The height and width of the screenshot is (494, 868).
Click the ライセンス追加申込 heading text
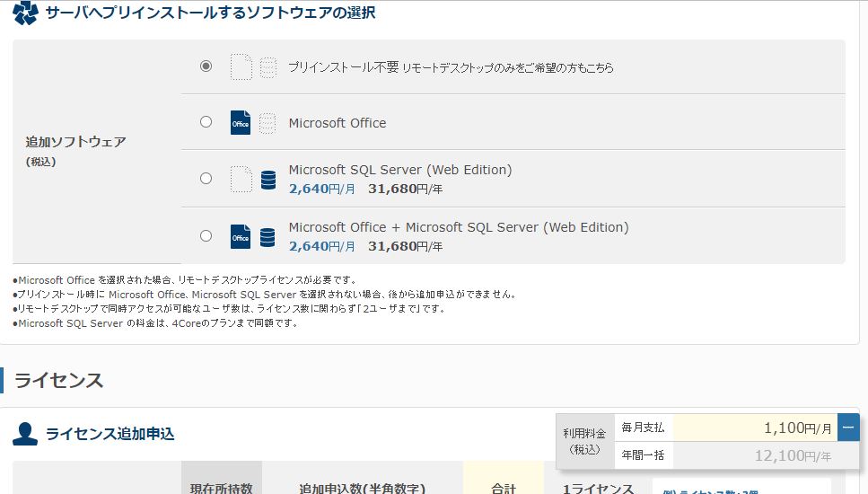[110, 434]
